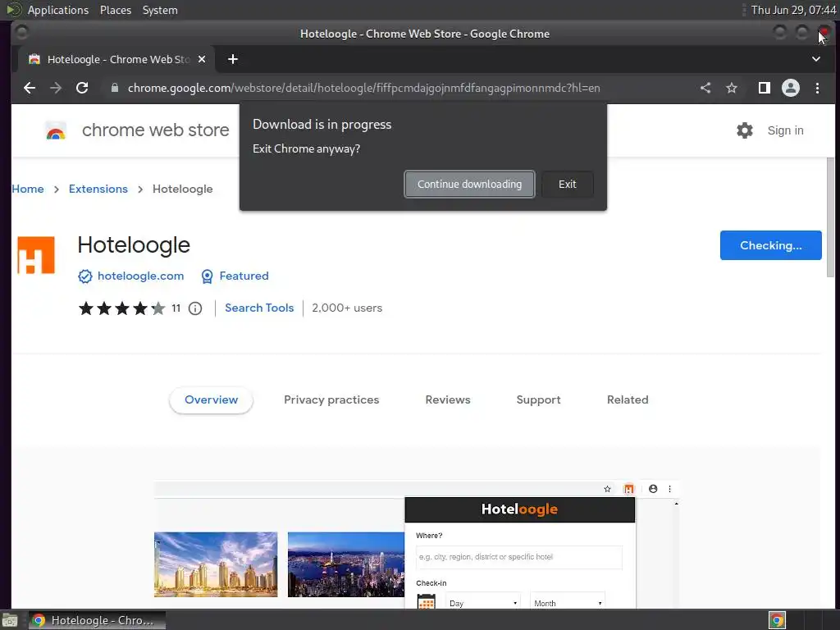Click the star icon in preview screenshot toolbar

click(607, 489)
